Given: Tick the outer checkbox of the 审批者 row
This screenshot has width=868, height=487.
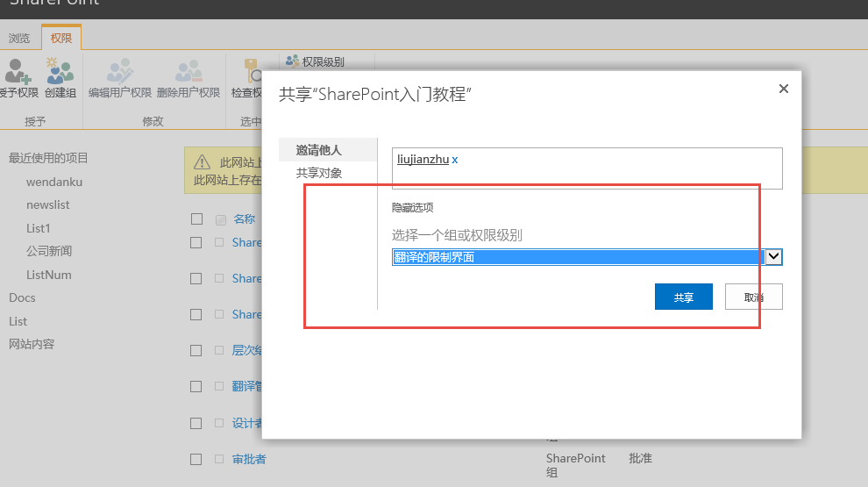Looking at the screenshot, I should click(196, 459).
